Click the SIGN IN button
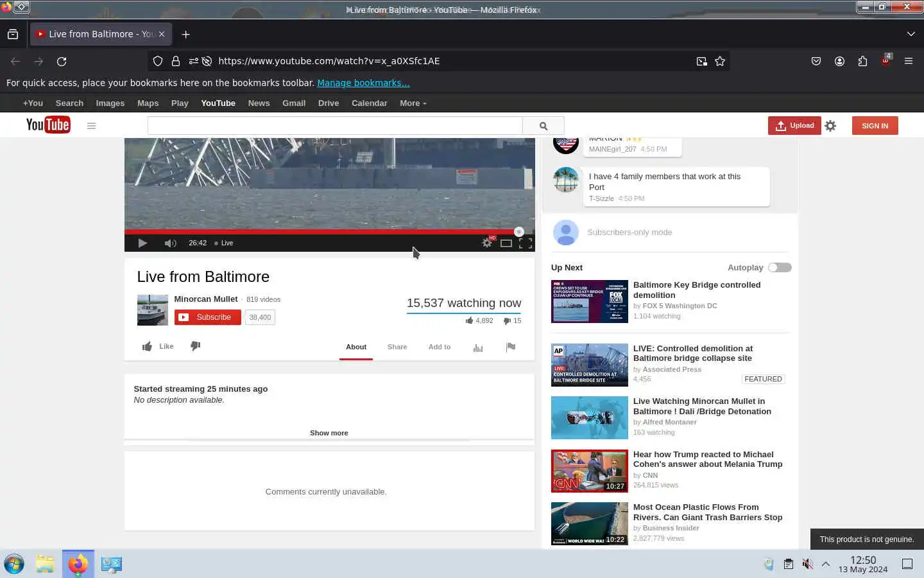Screen dimensions: 924x578 (x=875, y=126)
